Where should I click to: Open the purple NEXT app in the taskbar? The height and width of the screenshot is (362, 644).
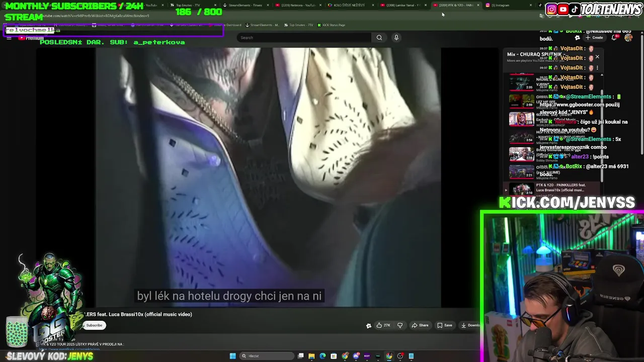click(x=367, y=356)
